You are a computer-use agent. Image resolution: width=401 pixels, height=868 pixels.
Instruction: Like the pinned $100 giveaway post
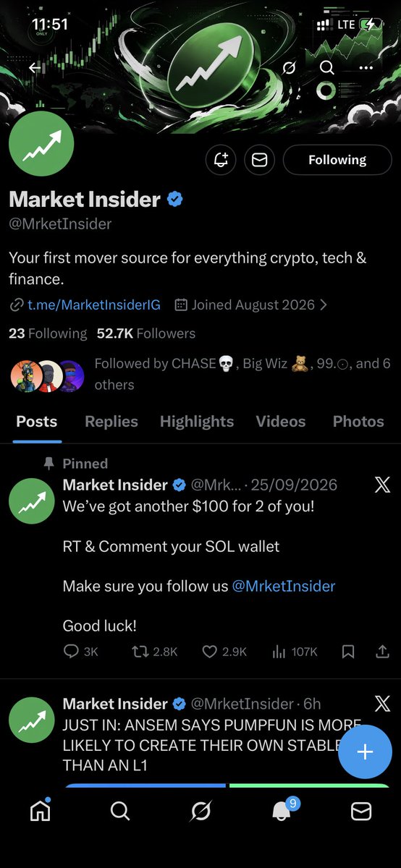pyautogui.click(x=224, y=652)
